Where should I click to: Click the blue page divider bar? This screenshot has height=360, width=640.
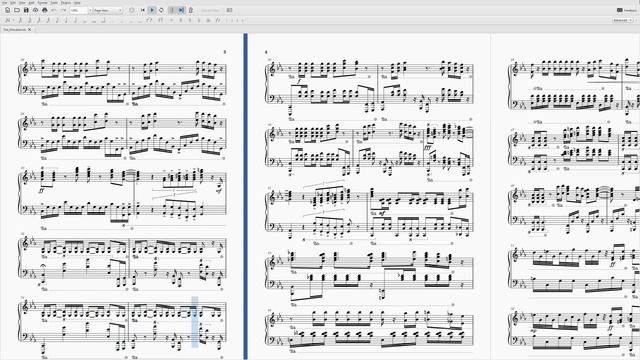coord(246,196)
